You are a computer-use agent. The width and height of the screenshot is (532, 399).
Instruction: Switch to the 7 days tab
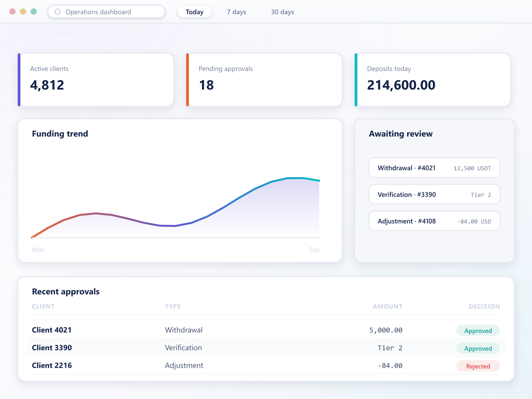[x=236, y=12]
